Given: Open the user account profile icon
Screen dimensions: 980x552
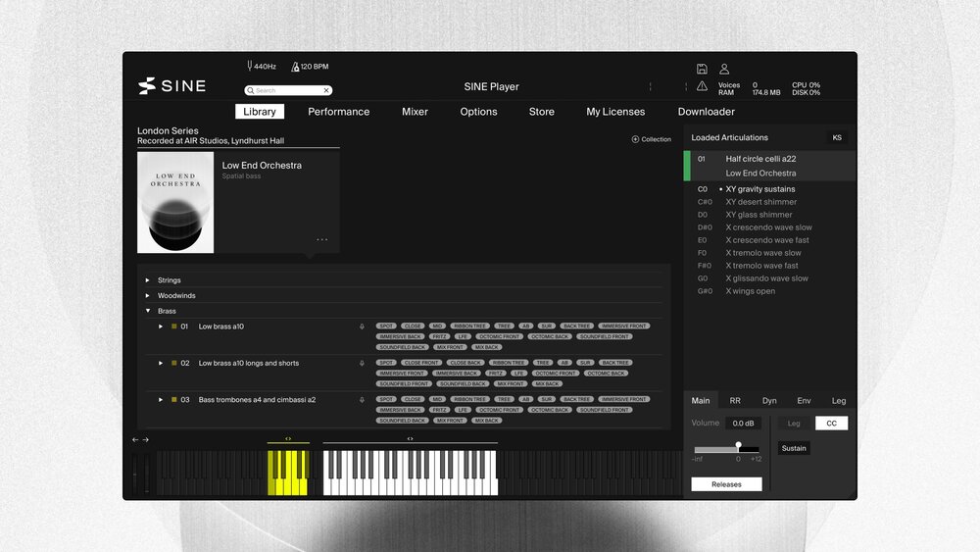Looking at the screenshot, I should (x=724, y=69).
